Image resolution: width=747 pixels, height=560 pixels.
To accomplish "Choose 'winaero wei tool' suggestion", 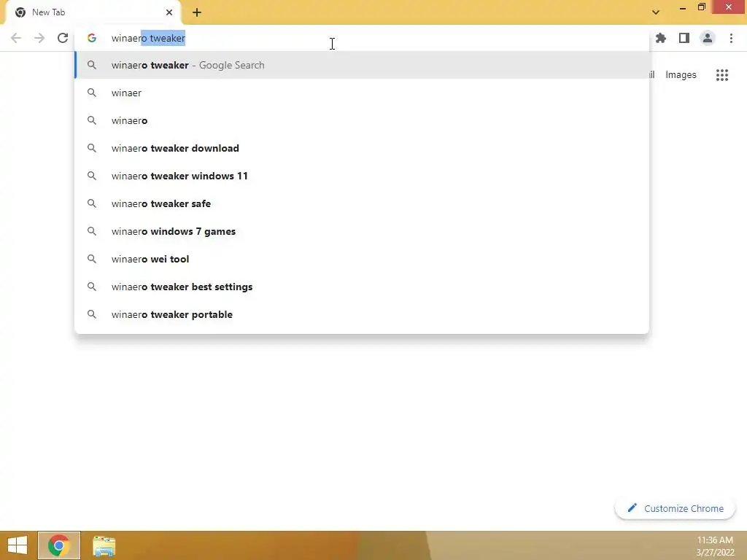I will pyautogui.click(x=362, y=259).
